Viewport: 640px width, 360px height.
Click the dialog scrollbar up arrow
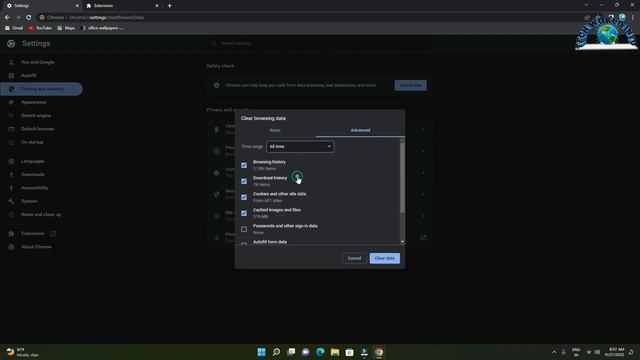pyautogui.click(x=402, y=140)
